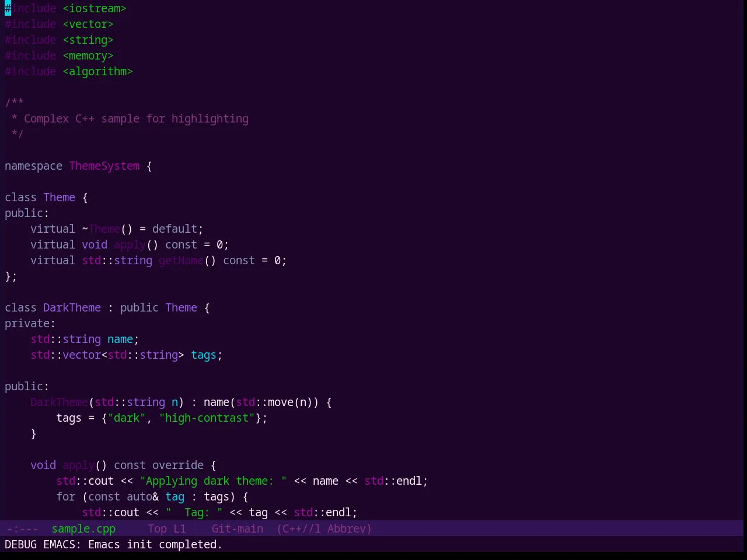Screen dimensions: 747x560
Task: Click the DarkTheme constructor name
Action: click(x=59, y=402)
